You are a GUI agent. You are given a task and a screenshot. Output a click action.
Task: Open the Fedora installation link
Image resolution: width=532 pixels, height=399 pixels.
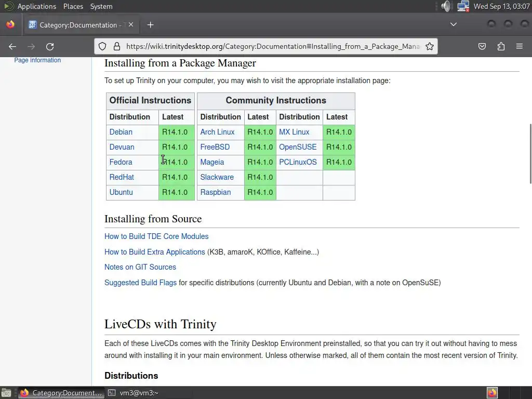click(x=121, y=162)
